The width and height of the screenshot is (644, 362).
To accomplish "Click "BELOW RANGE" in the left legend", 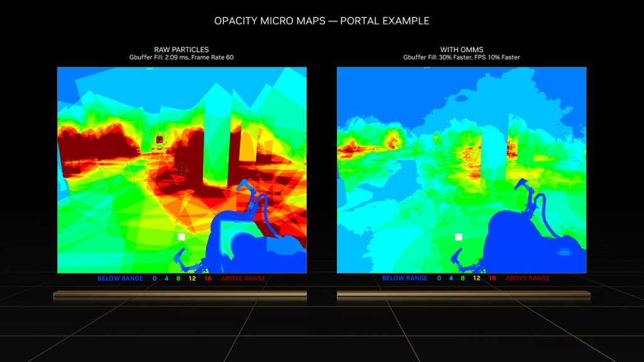I will 120,278.
